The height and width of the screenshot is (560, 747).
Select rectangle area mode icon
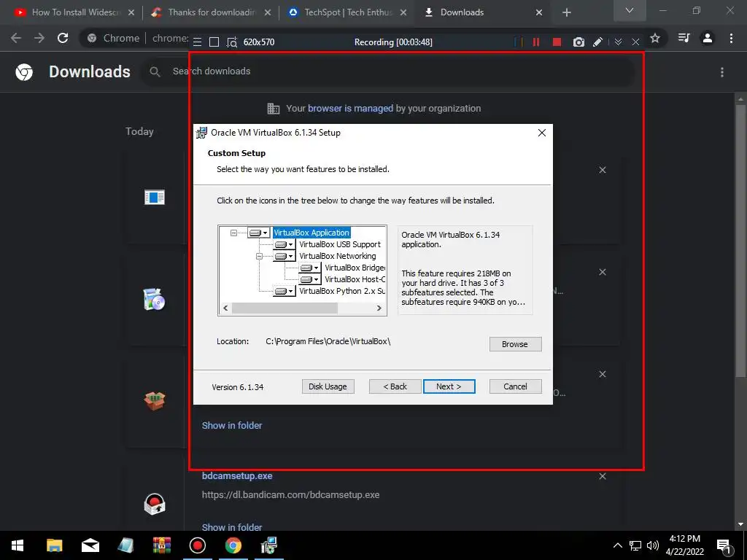[x=214, y=42]
